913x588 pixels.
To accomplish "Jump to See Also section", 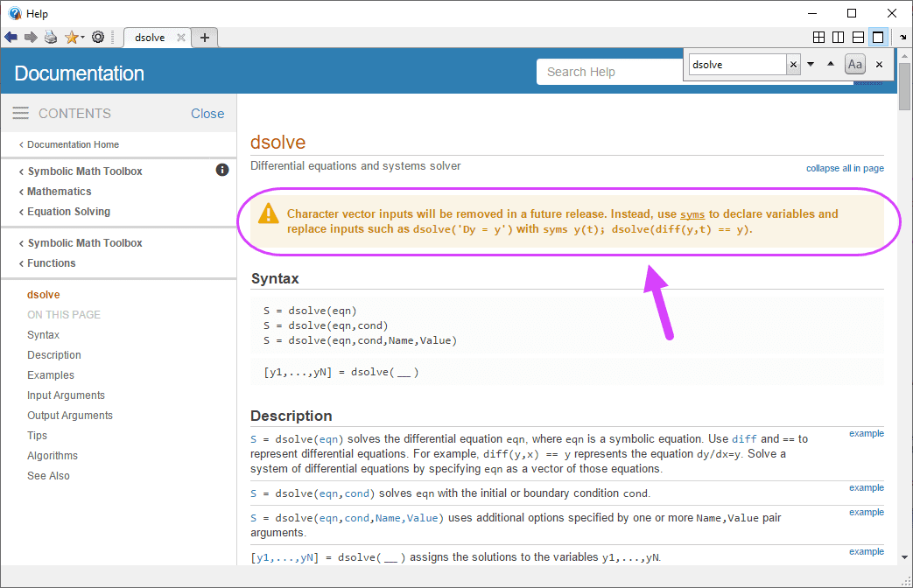I will tap(48, 476).
